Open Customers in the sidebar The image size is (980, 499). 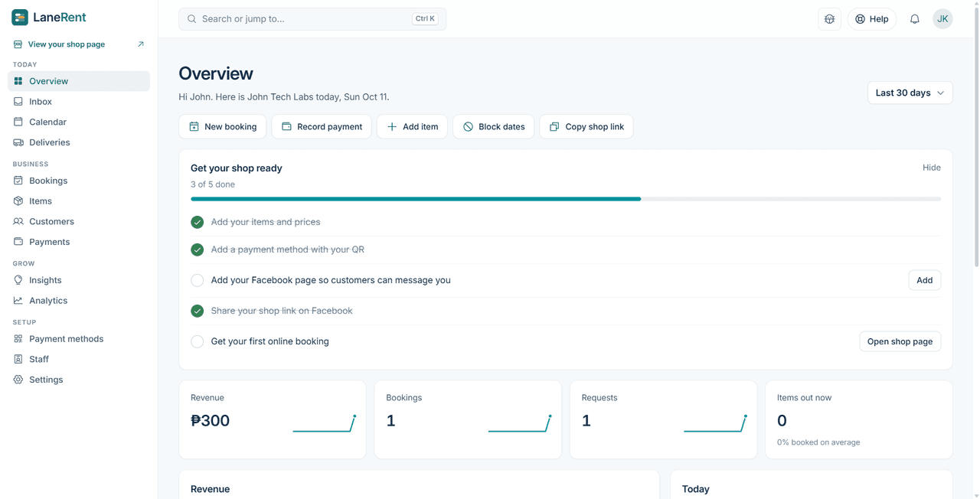tap(79, 221)
